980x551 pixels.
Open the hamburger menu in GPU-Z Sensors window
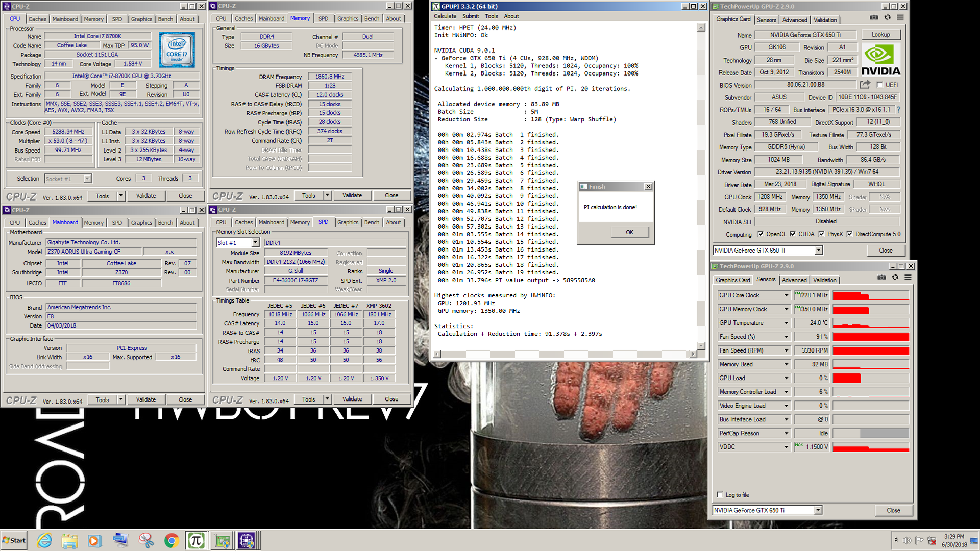click(908, 277)
